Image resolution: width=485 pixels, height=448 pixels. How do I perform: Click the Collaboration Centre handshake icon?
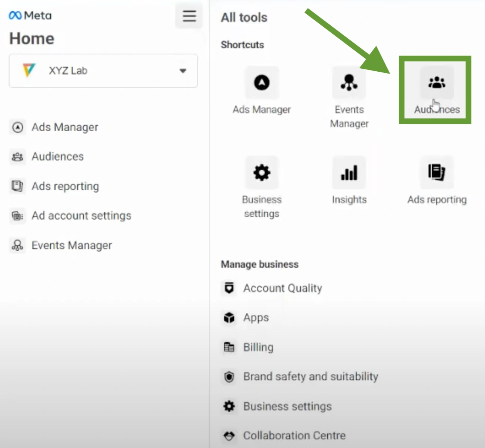click(229, 436)
